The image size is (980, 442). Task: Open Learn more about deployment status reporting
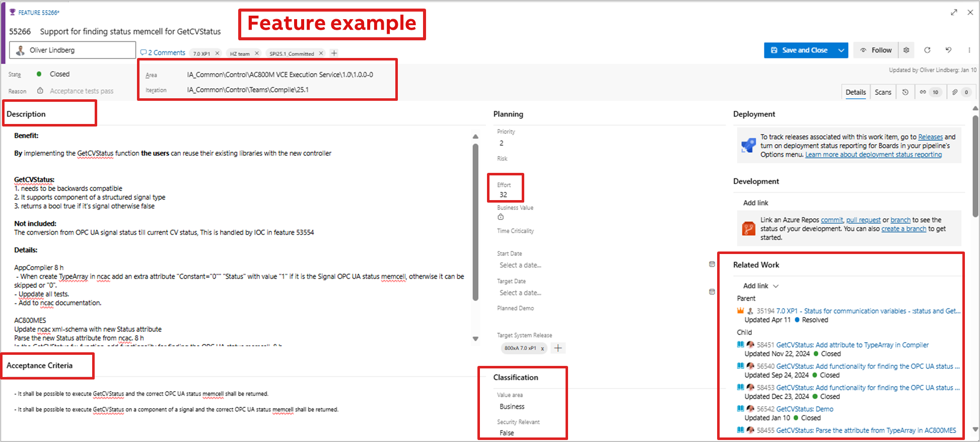click(x=873, y=155)
